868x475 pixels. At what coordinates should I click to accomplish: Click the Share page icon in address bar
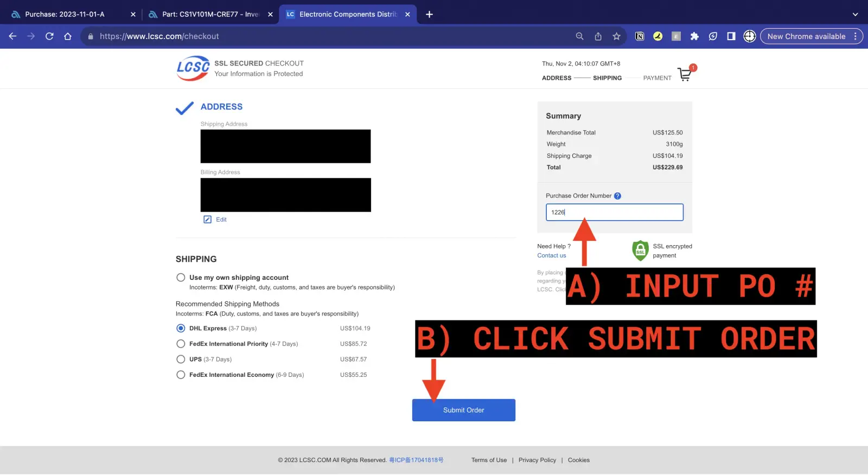[598, 36]
